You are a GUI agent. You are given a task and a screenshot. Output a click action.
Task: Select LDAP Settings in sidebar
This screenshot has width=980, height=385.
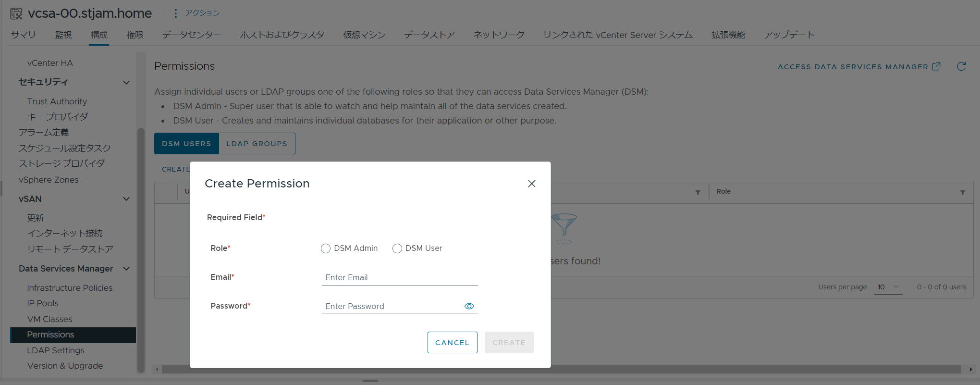pyautogui.click(x=56, y=350)
